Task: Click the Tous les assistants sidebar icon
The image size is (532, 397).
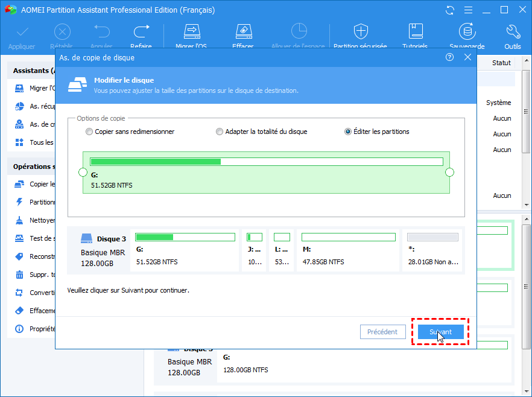Action: (x=19, y=142)
